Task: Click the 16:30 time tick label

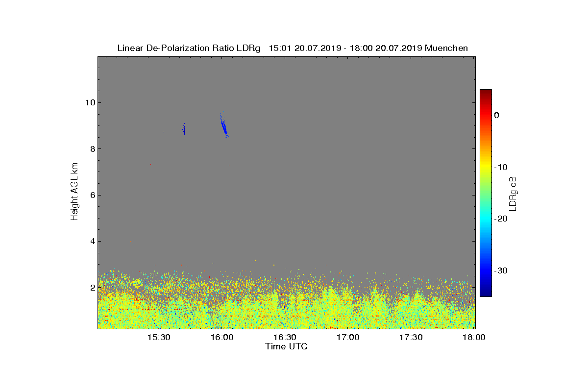Action: (x=285, y=337)
